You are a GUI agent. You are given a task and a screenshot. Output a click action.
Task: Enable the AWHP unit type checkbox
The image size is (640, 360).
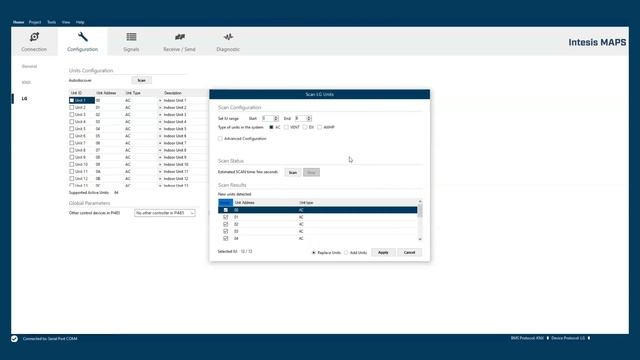pos(320,127)
